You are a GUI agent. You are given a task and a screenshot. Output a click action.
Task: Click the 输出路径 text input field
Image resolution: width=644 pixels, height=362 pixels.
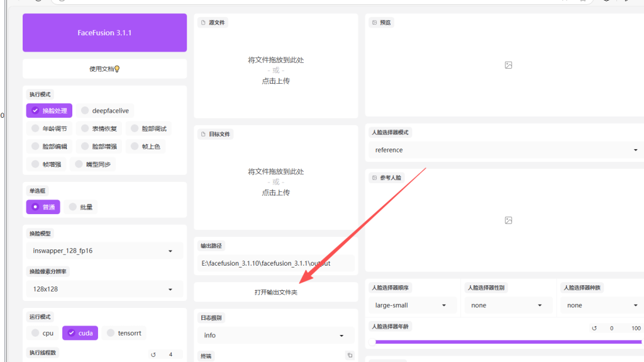pyautogui.click(x=274, y=263)
